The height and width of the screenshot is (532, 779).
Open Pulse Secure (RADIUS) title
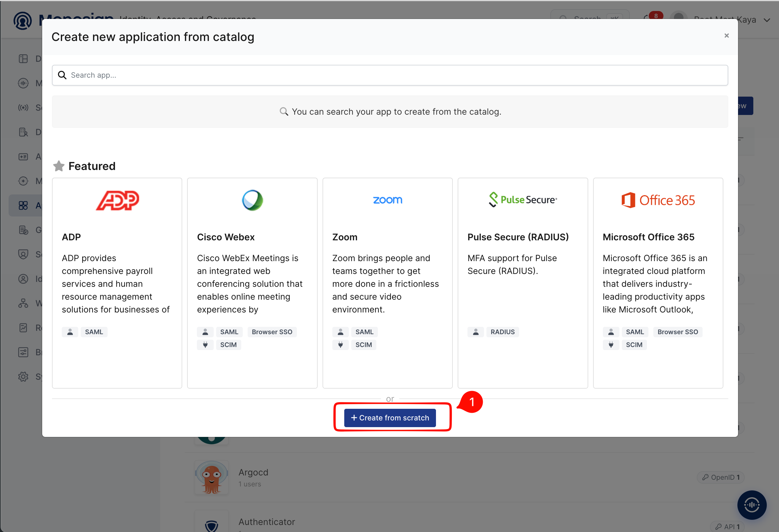(518, 237)
